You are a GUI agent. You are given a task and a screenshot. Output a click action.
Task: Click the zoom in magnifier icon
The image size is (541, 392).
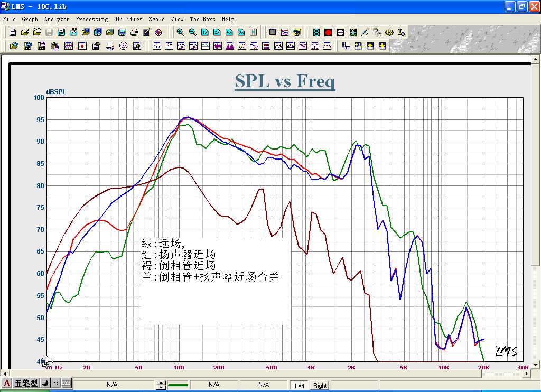tap(181, 32)
